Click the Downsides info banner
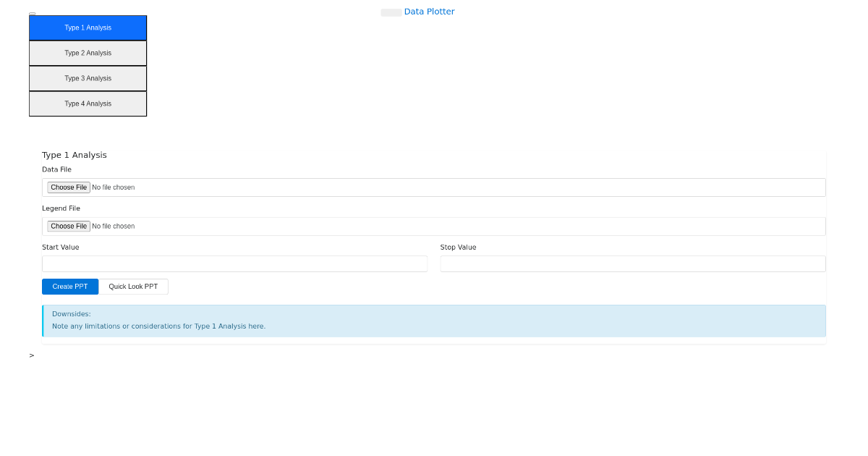Viewport: 868px width, 456px height. (x=434, y=319)
